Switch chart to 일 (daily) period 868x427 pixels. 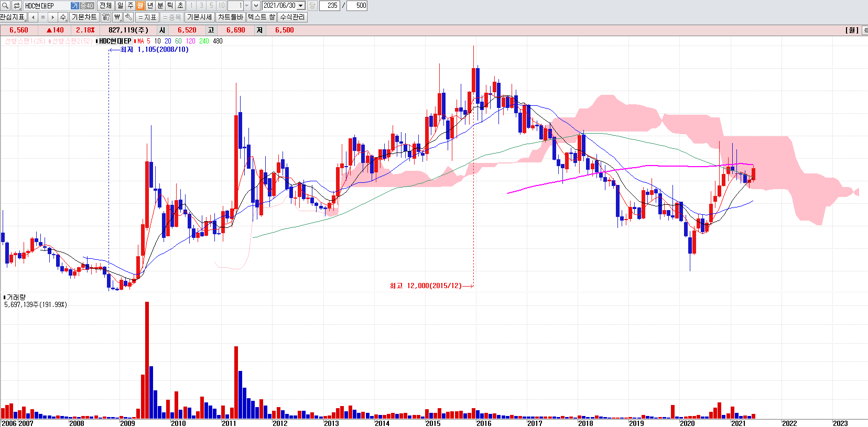click(120, 5)
